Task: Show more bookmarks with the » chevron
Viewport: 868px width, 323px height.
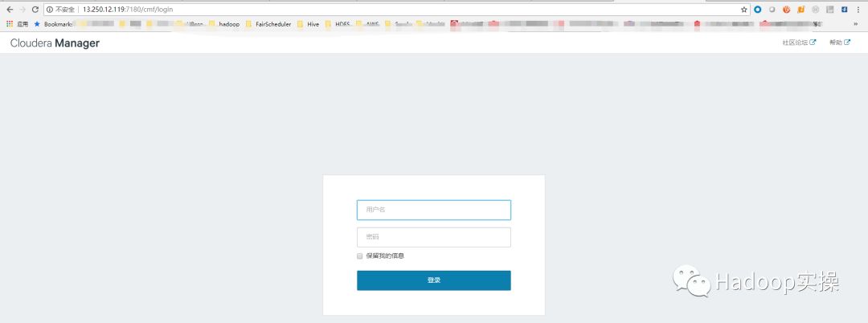Action: [x=857, y=24]
